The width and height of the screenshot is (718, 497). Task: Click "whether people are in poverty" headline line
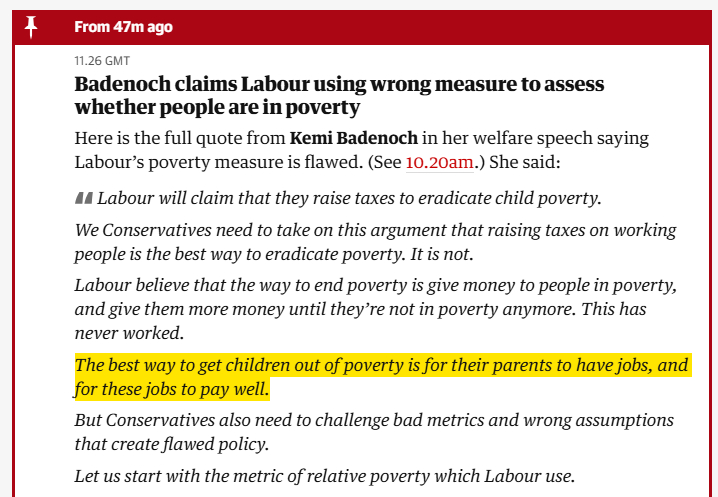point(217,107)
